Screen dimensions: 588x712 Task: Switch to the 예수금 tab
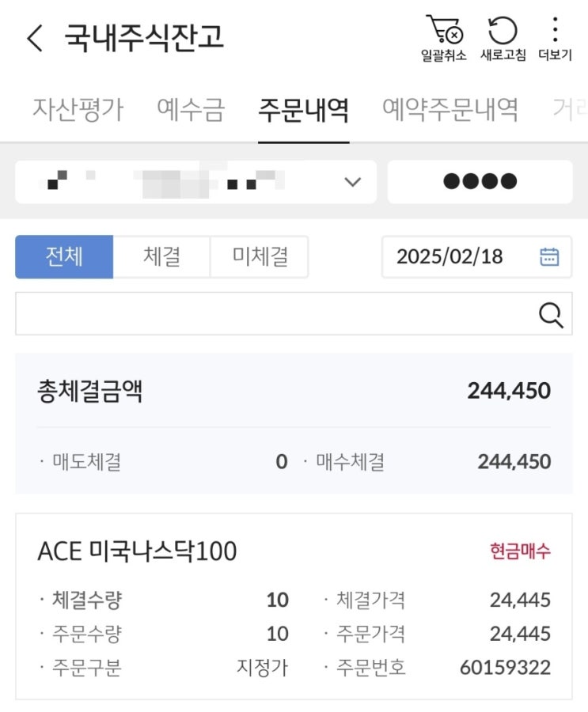[191, 109]
